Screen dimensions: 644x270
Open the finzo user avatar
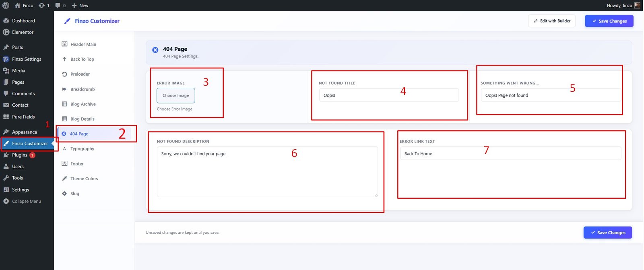tap(637, 5)
